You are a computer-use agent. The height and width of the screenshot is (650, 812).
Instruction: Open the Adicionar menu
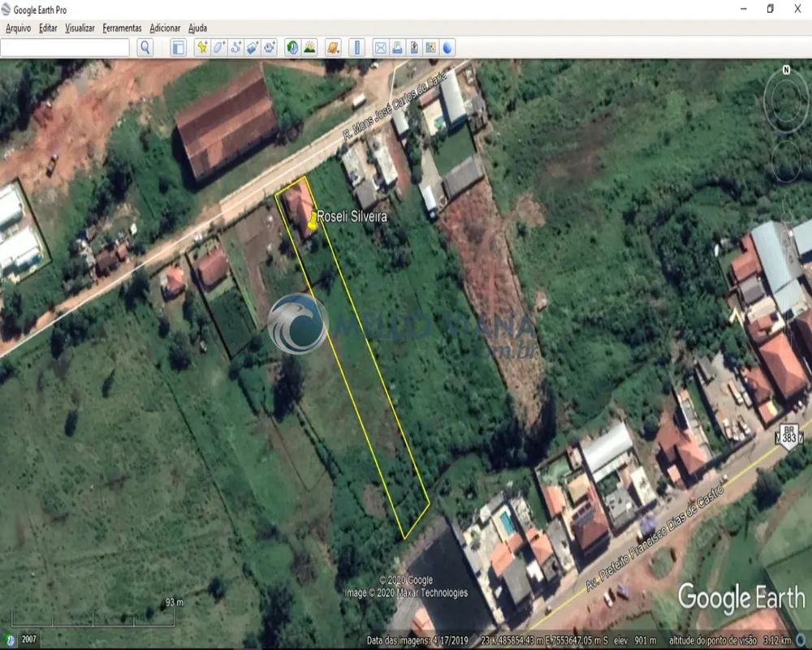[165, 28]
